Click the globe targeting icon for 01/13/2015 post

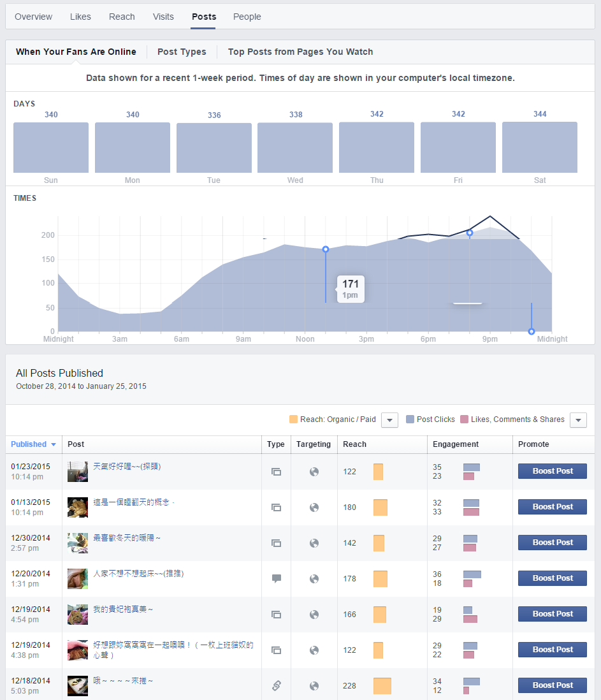click(314, 507)
